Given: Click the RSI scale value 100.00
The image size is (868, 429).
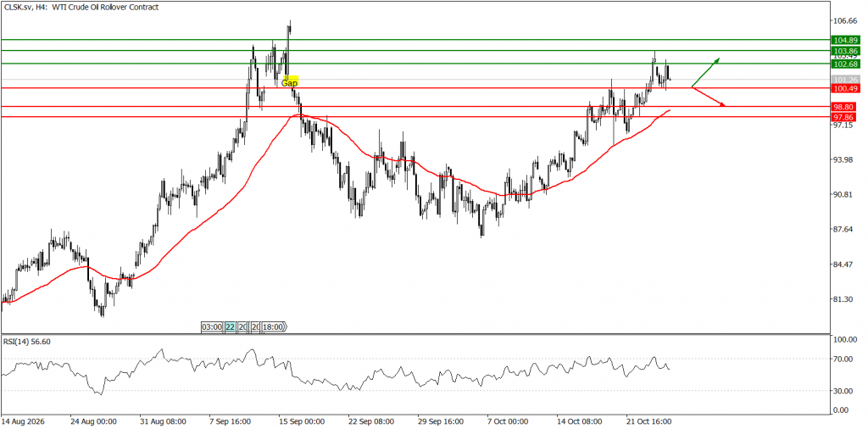Looking at the screenshot, I should (845, 340).
